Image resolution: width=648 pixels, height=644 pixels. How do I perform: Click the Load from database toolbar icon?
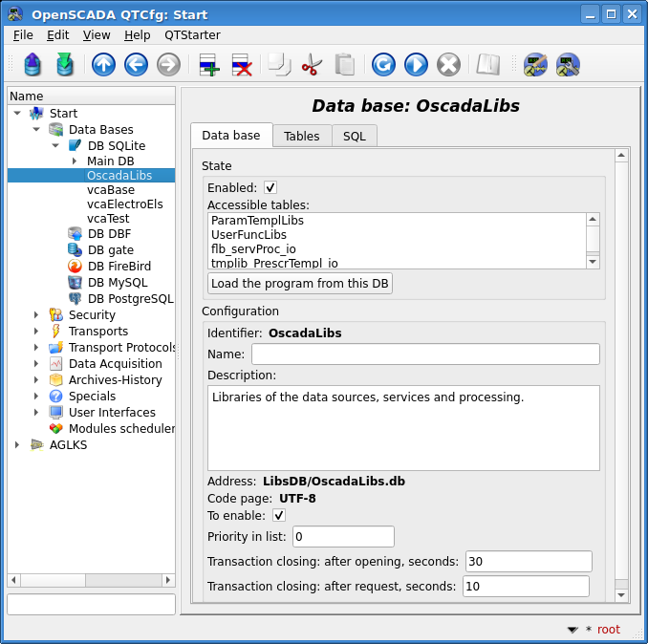click(x=33, y=65)
